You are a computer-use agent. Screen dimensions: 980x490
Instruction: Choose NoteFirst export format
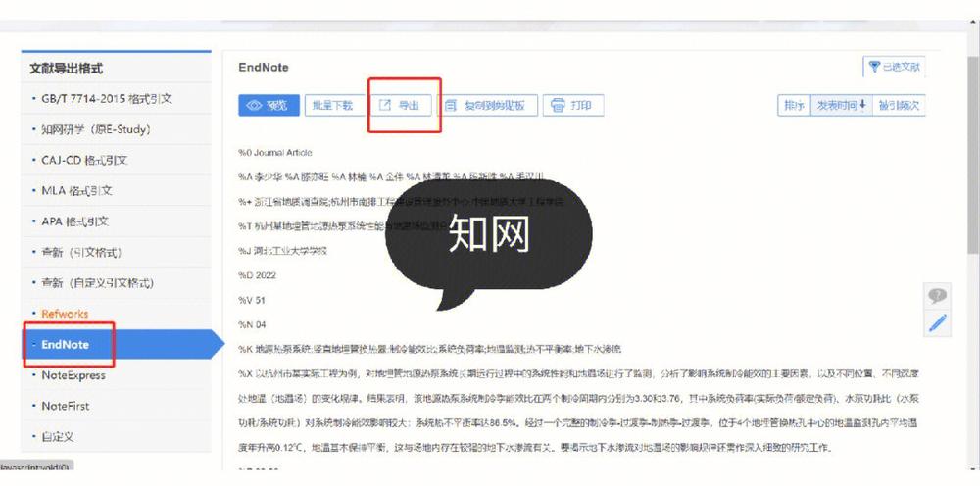(x=117, y=406)
